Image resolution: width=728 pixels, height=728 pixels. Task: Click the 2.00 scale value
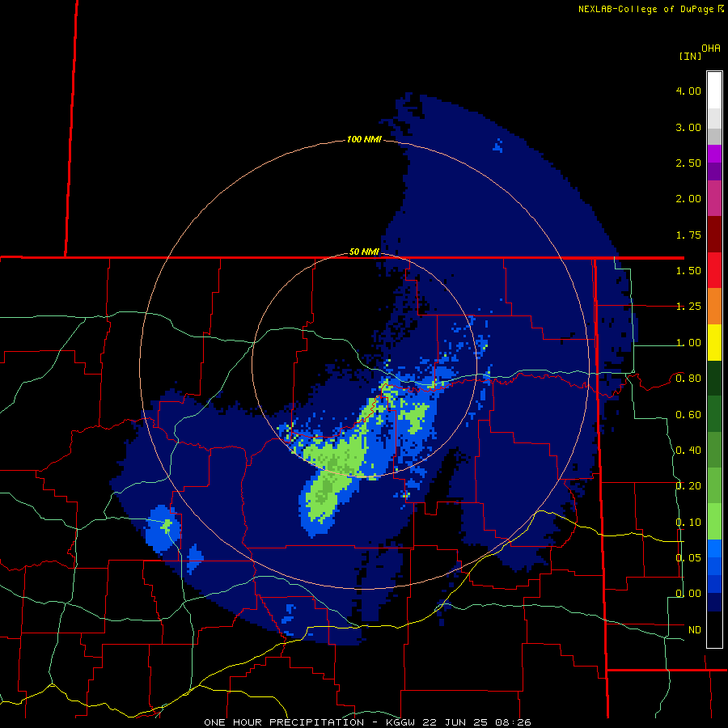(x=688, y=199)
